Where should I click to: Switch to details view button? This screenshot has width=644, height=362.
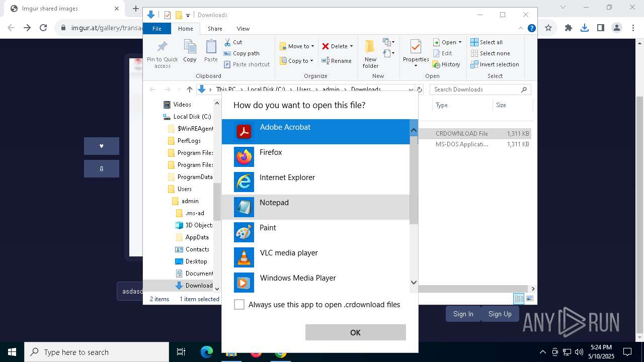pyautogui.click(x=519, y=299)
